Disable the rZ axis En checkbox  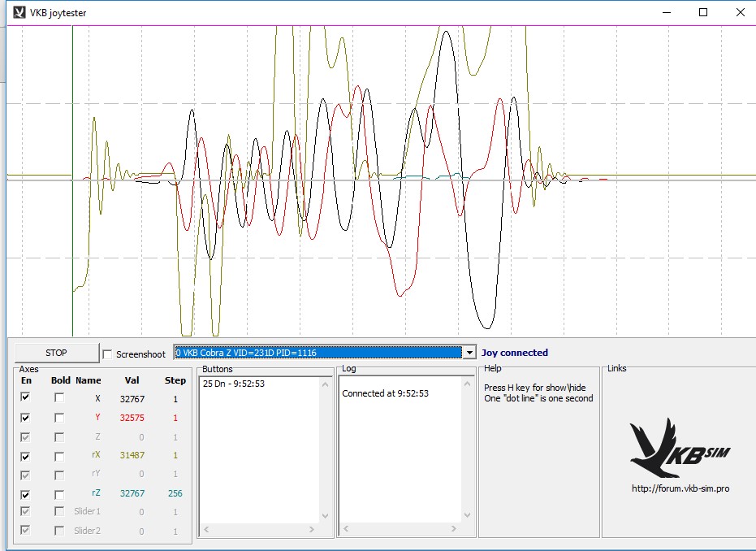[x=25, y=495]
